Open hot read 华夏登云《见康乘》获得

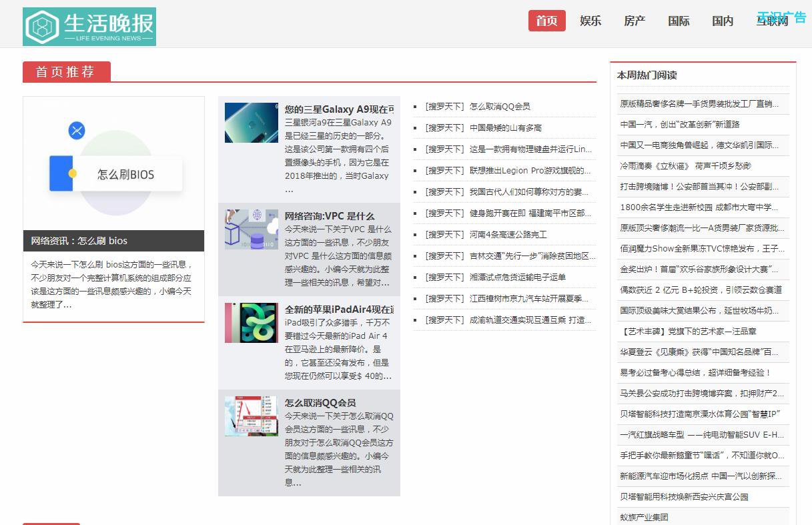(x=699, y=352)
